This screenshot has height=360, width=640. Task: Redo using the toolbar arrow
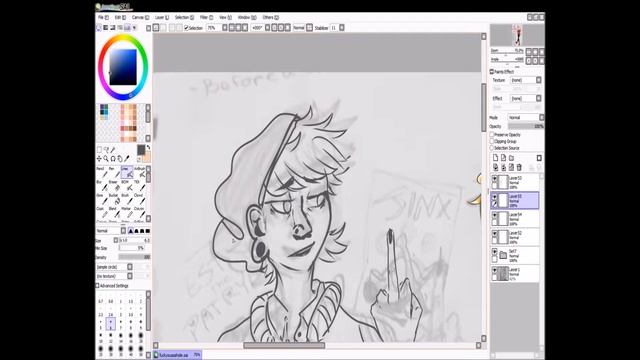[163, 28]
